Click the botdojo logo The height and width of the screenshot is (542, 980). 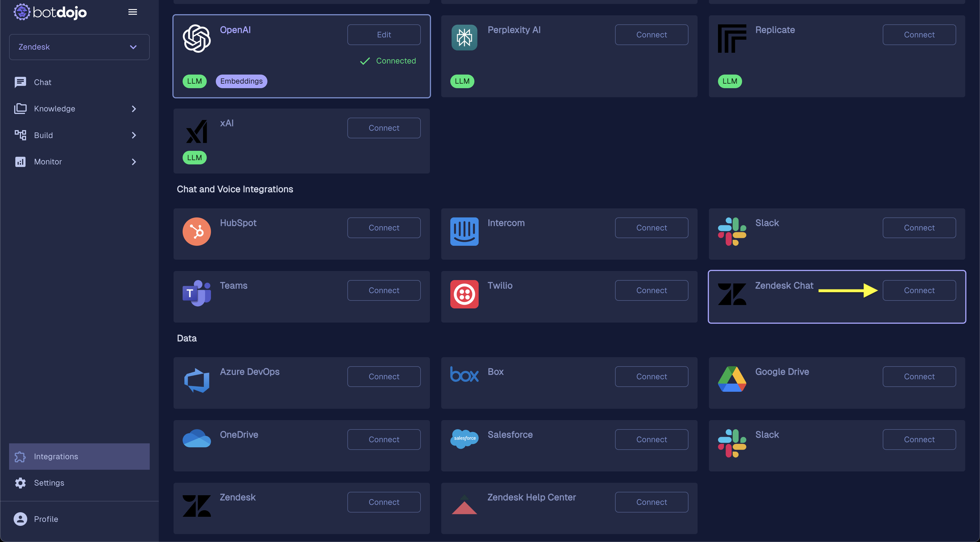point(50,12)
